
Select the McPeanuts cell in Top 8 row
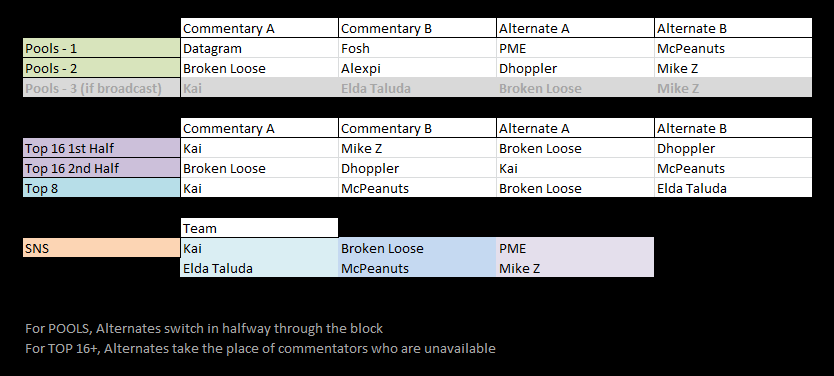pyautogui.click(x=418, y=188)
